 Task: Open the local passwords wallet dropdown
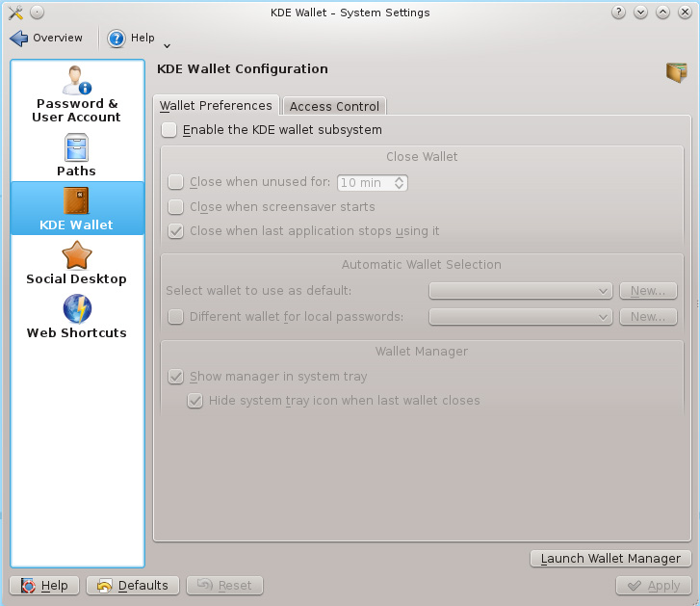pyautogui.click(x=521, y=317)
